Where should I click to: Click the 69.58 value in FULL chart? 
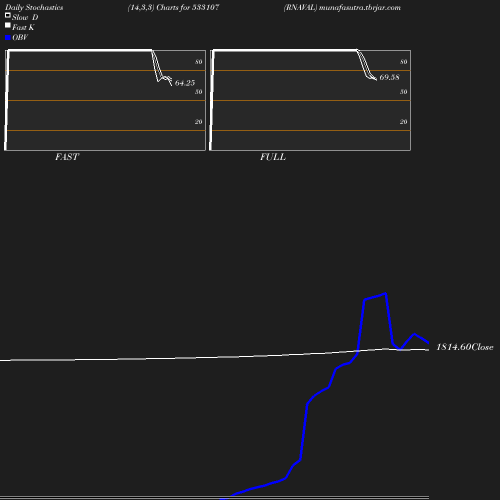click(x=389, y=77)
